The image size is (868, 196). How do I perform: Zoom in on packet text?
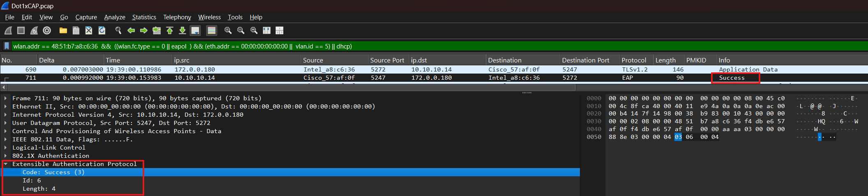(x=228, y=30)
